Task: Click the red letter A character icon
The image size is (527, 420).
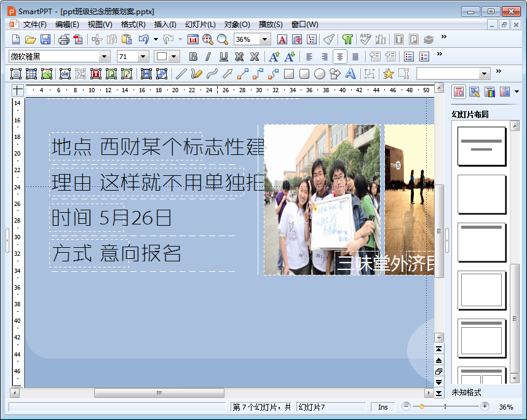Action: (x=282, y=39)
